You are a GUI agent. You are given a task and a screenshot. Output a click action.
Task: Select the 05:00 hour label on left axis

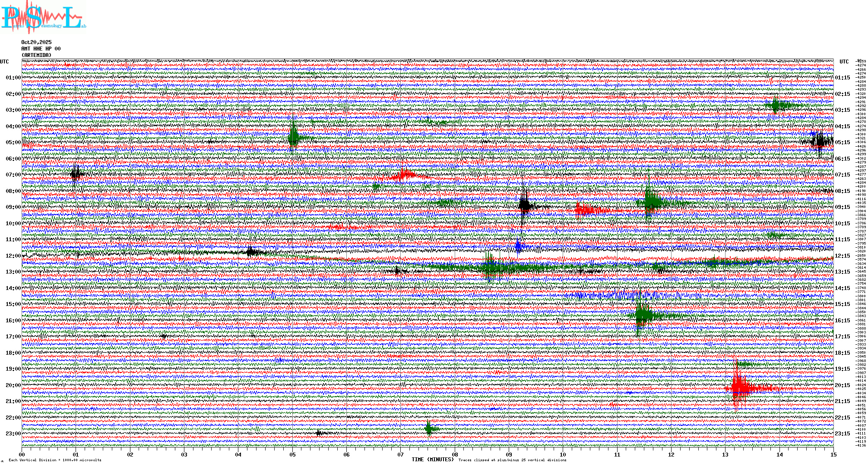13,142
